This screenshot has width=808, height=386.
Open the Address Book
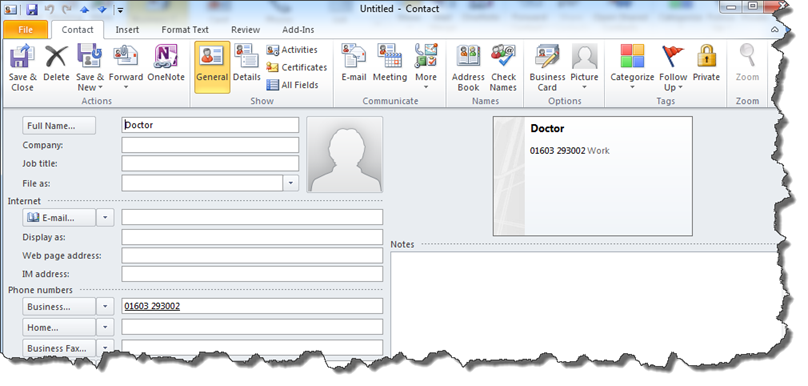pyautogui.click(x=468, y=68)
